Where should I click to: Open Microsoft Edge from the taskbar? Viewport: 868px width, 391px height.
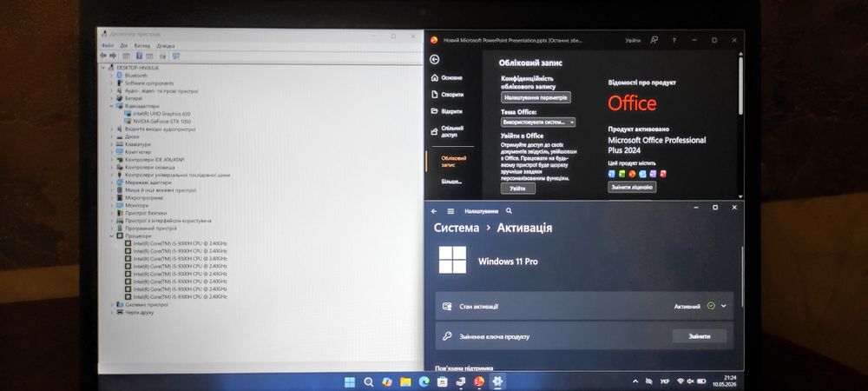[x=424, y=382]
